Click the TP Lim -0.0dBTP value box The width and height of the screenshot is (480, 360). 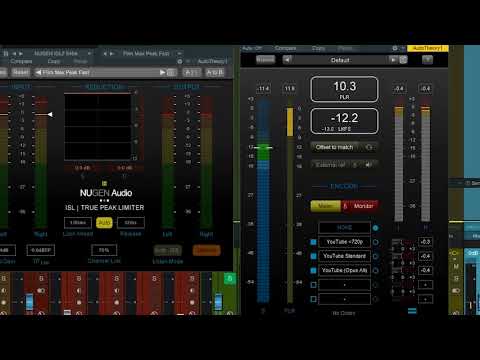[x=41, y=250]
